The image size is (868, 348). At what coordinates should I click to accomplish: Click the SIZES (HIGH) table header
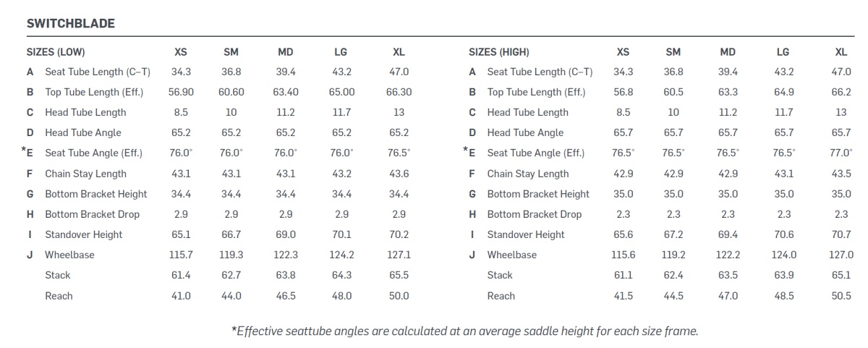tap(499, 52)
